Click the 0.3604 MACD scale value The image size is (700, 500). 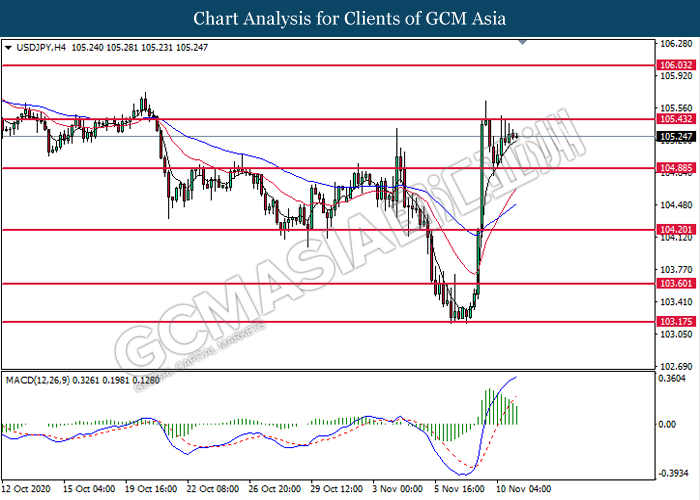(x=672, y=379)
